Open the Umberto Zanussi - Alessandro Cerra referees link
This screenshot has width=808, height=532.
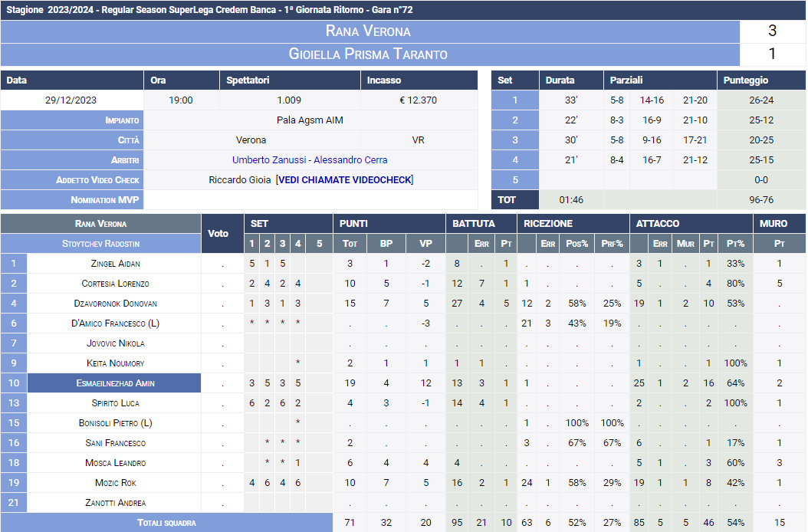[x=310, y=159]
